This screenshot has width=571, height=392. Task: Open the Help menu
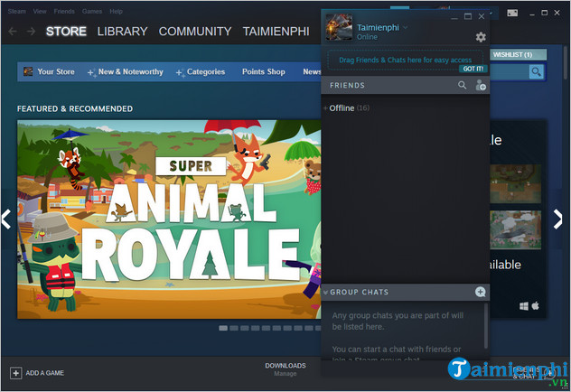tap(116, 11)
